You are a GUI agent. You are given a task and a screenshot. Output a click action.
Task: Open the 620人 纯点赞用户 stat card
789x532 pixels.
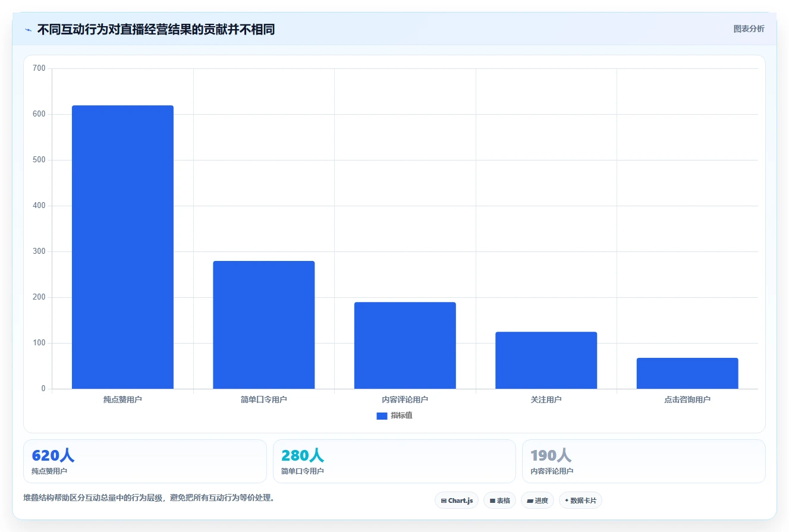click(x=145, y=461)
